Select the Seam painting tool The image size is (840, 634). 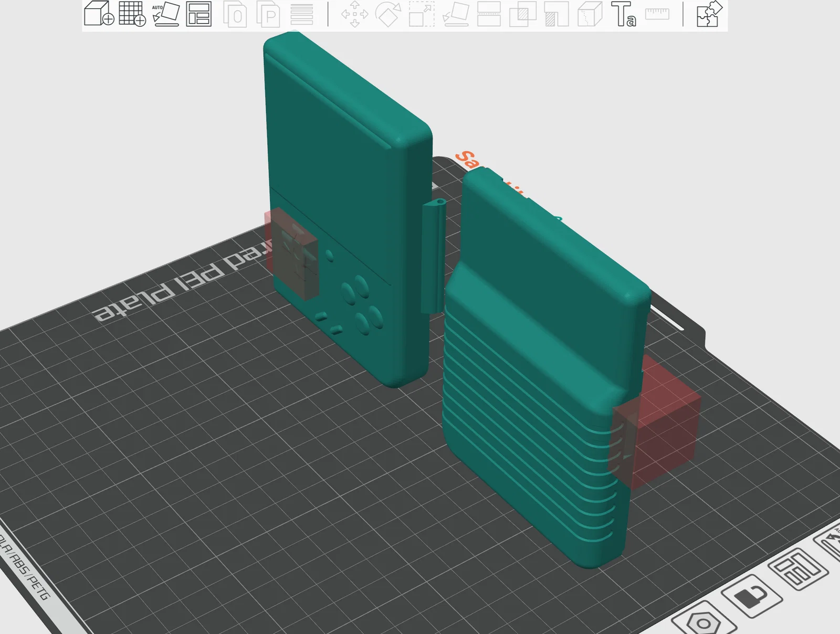[x=590, y=14]
